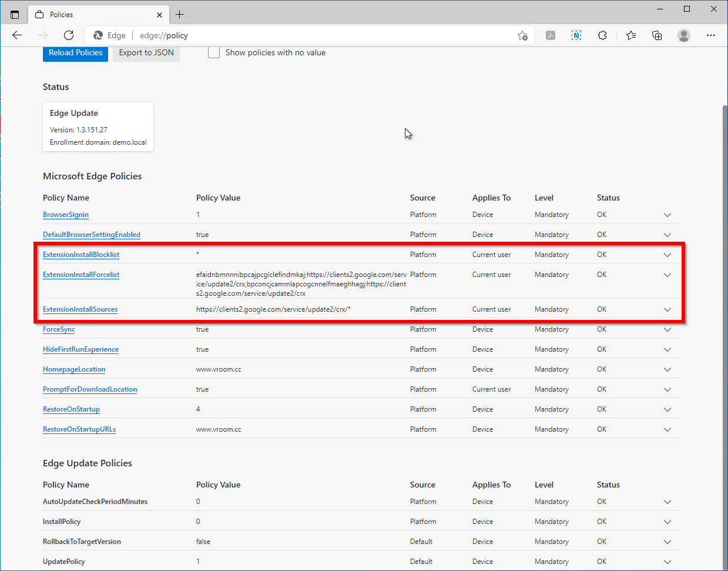
Task: Expand the BrowserSignin policy row
Action: (x=667, y=215)
